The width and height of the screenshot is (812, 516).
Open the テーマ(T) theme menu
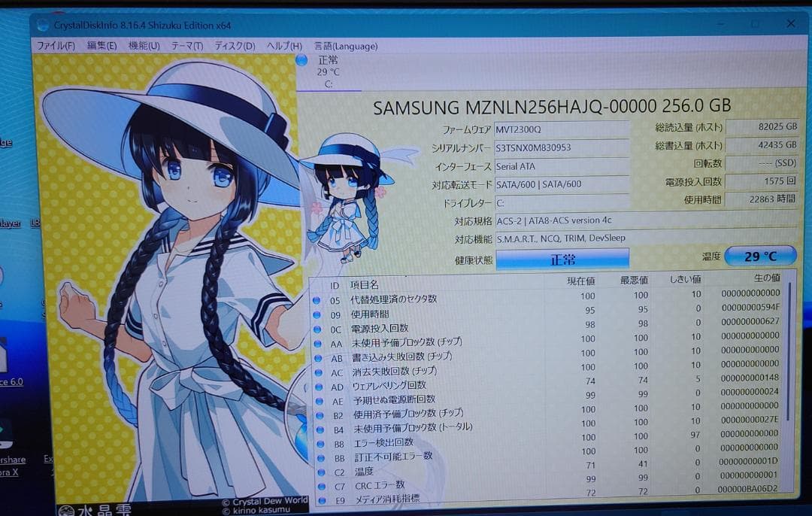[187, 45]
